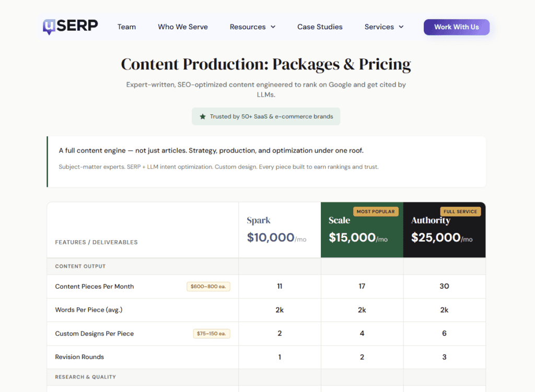Click the $15,000/mo price

[x=358, y=237]
